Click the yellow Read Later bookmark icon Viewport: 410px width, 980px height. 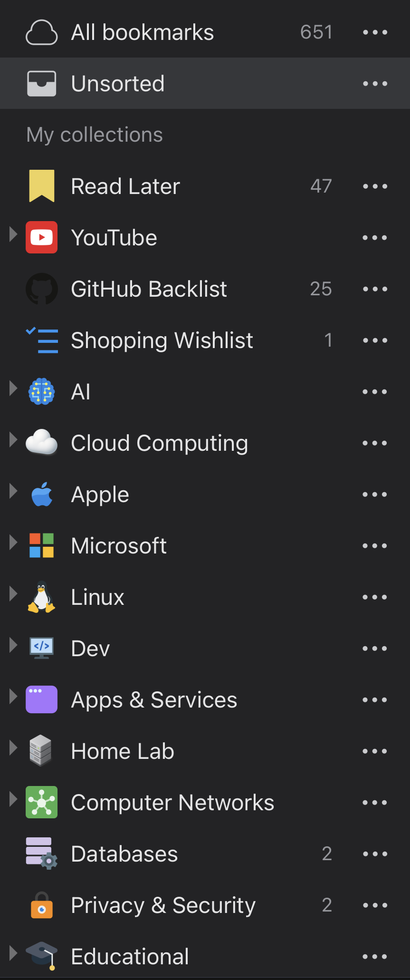point(42,186)
